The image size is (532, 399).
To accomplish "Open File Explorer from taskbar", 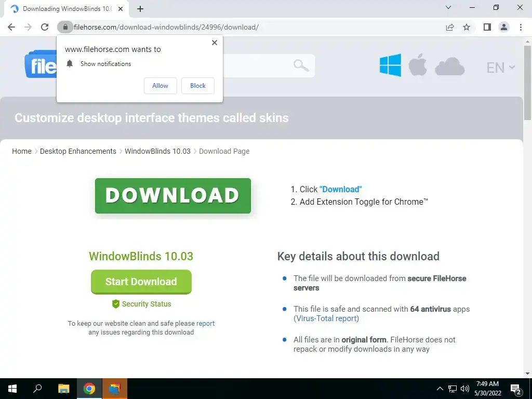I will coord(63,389).
